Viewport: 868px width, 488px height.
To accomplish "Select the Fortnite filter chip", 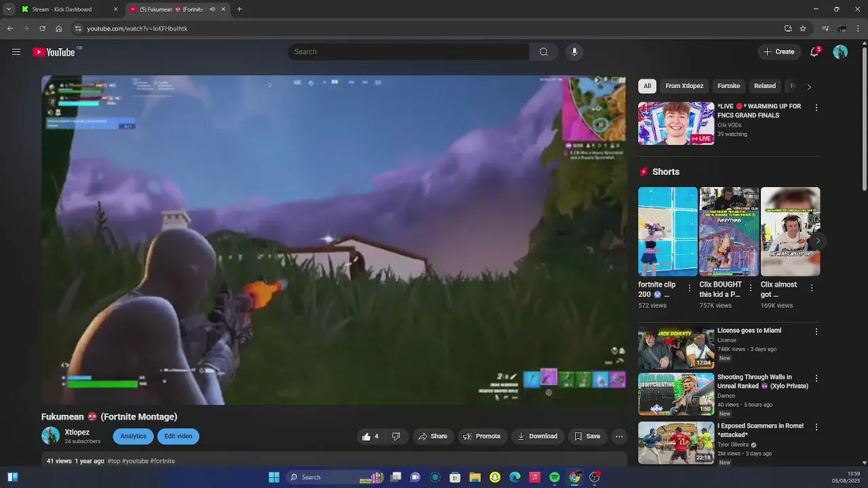I will [729, 86].
